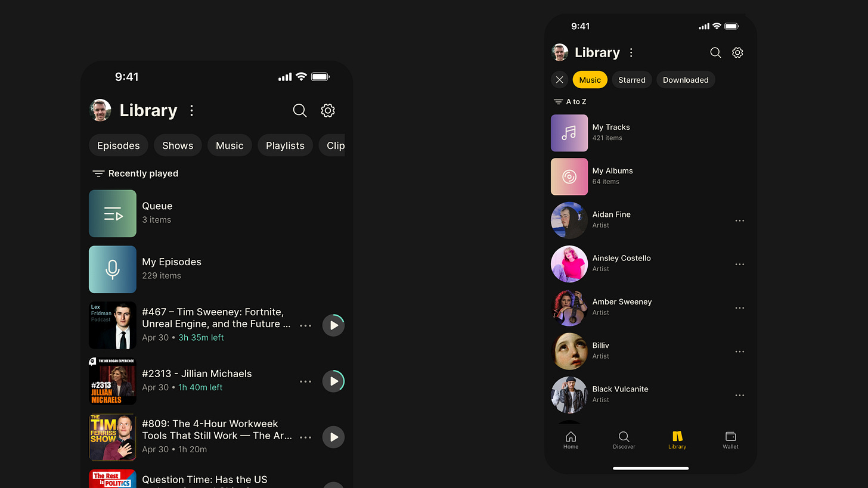Filter by Shows chip
This screenshot has height=488, width=868.
[x=178, y=145]
